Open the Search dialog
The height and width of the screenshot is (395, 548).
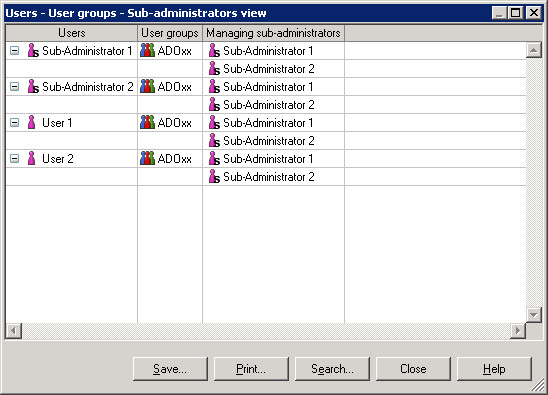(332, 369)
